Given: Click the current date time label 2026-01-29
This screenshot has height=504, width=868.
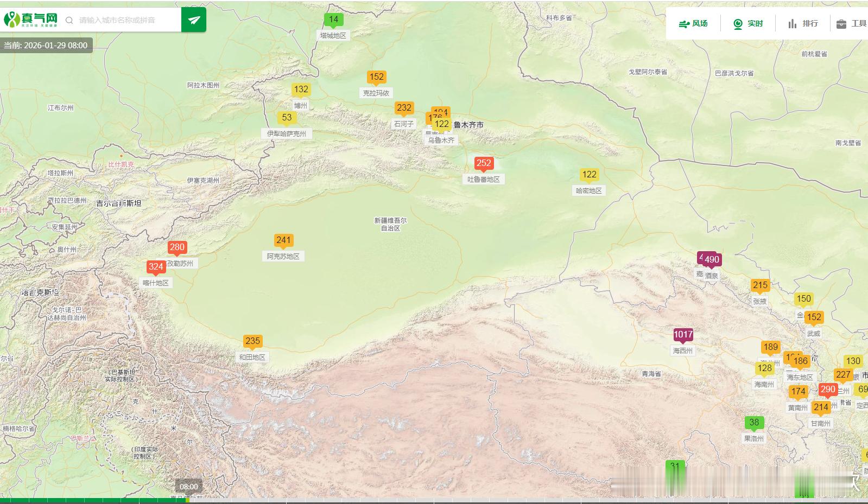Looking at the screenshot, I should (46, 45).
